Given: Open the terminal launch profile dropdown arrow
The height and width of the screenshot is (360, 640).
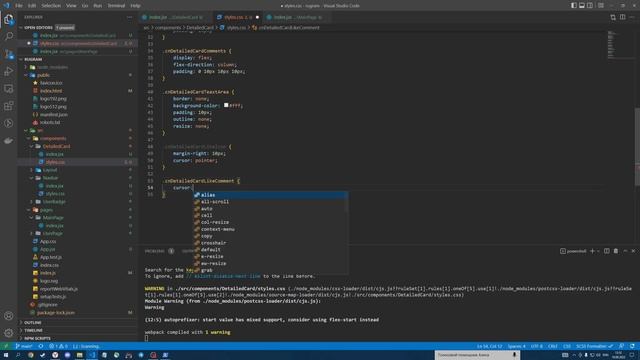Looking at the screenshot, I should [598, 251].
